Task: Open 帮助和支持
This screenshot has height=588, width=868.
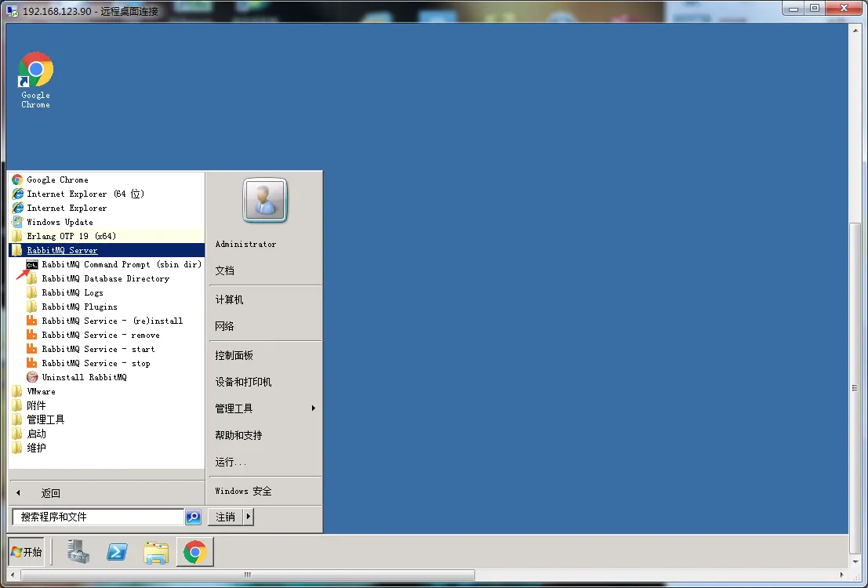Action: [266, 435]
